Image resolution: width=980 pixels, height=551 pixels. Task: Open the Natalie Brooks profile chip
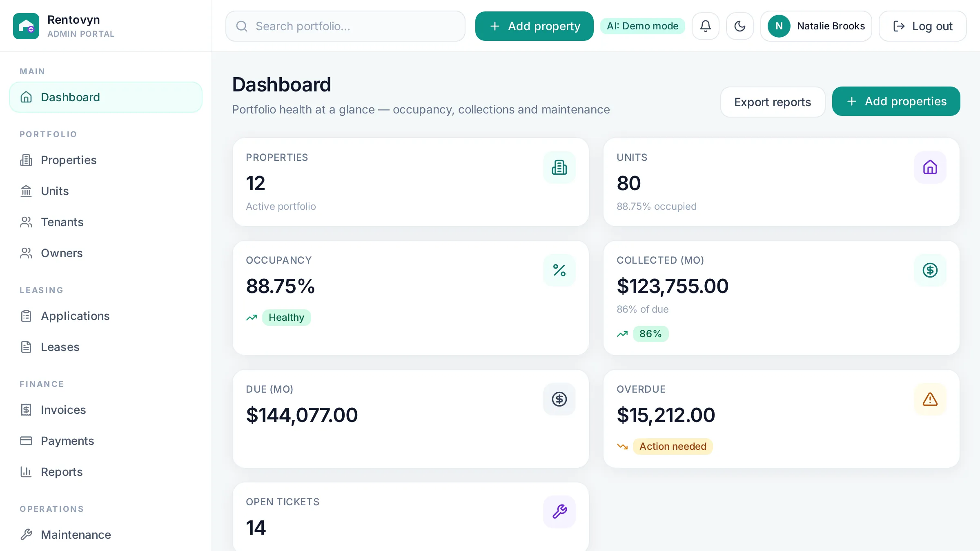pos(816,26)
